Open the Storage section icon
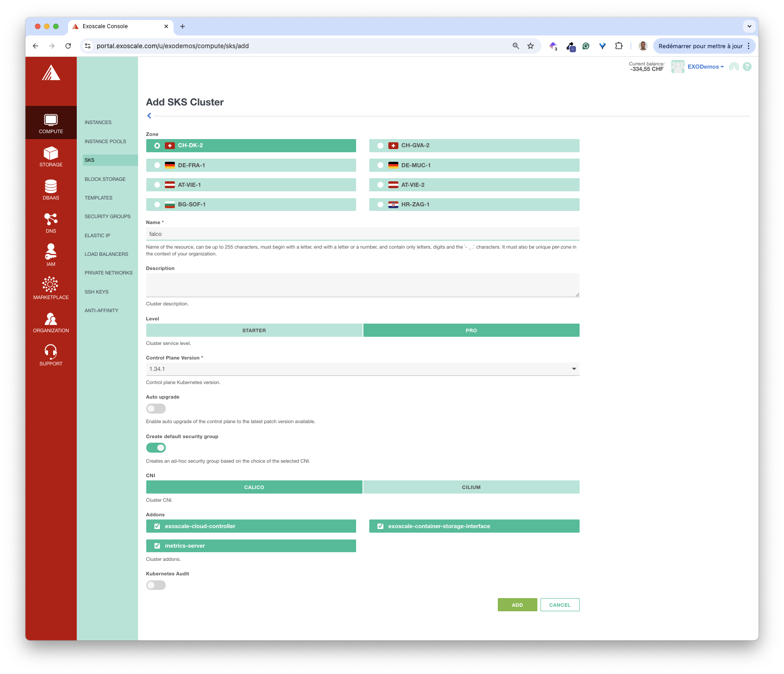The width and height of the screenshot is (784, 674). coord(51,154)
